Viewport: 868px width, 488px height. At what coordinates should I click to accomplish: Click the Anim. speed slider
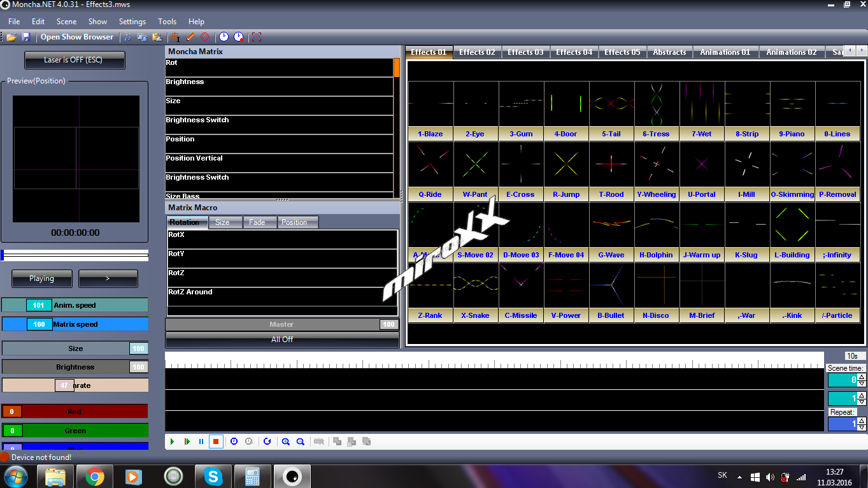[x=75, y=305]
